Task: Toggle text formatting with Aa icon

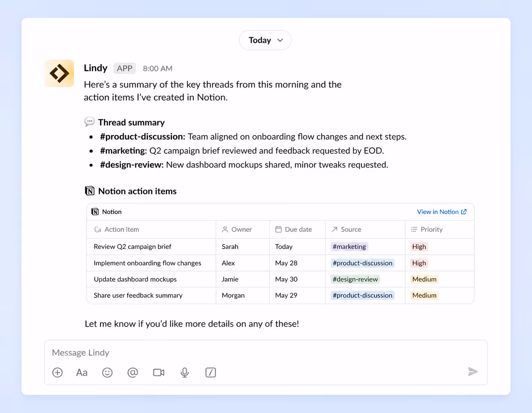Action: (82, 372)
